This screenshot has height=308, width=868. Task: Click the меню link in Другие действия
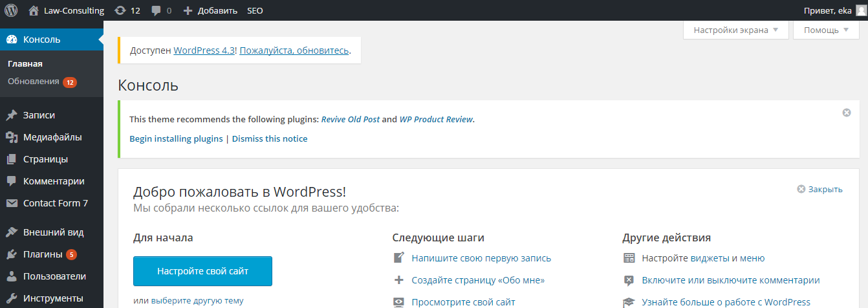coord(753,258)
